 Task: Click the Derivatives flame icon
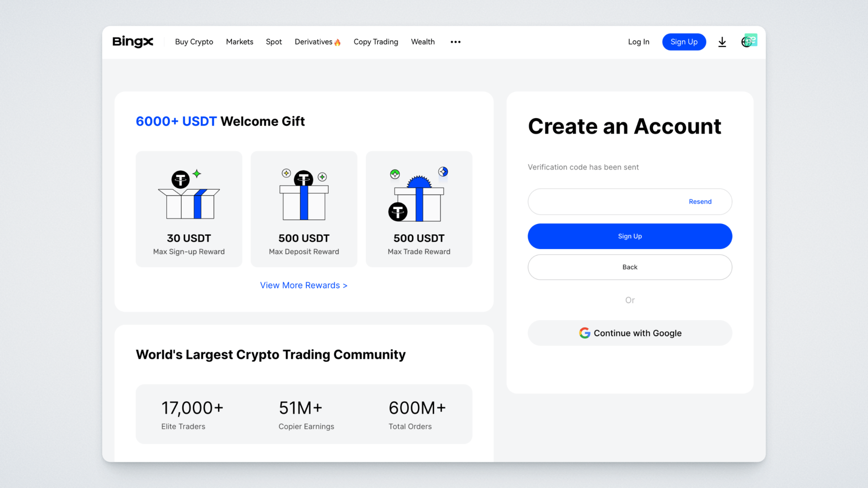tap(337, 42)
